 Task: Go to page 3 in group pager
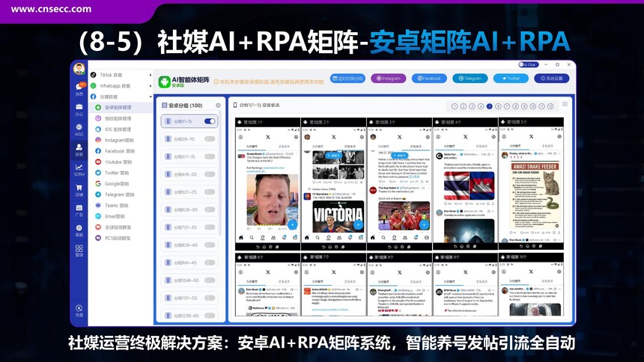[x=472, y=106]
